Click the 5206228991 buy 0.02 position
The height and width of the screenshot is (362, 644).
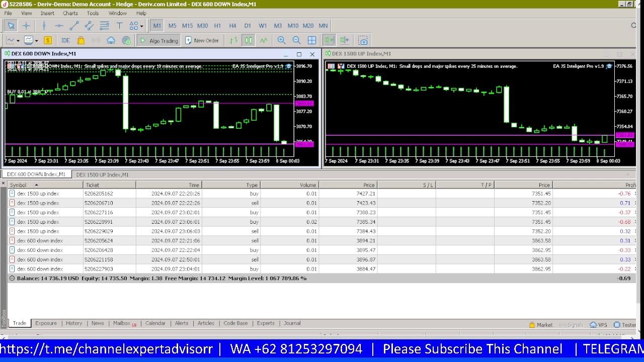[x=322, y=222]
